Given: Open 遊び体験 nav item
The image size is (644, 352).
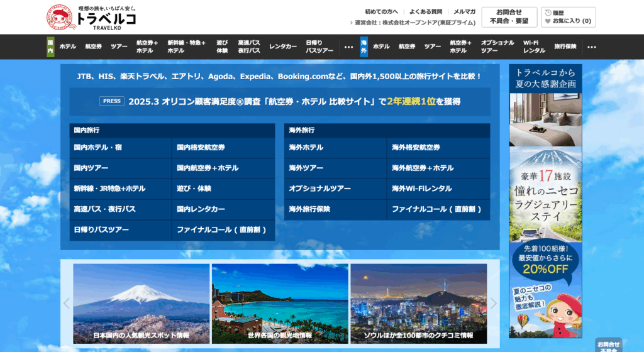Looking at the screenshot, I should (222, 47).
